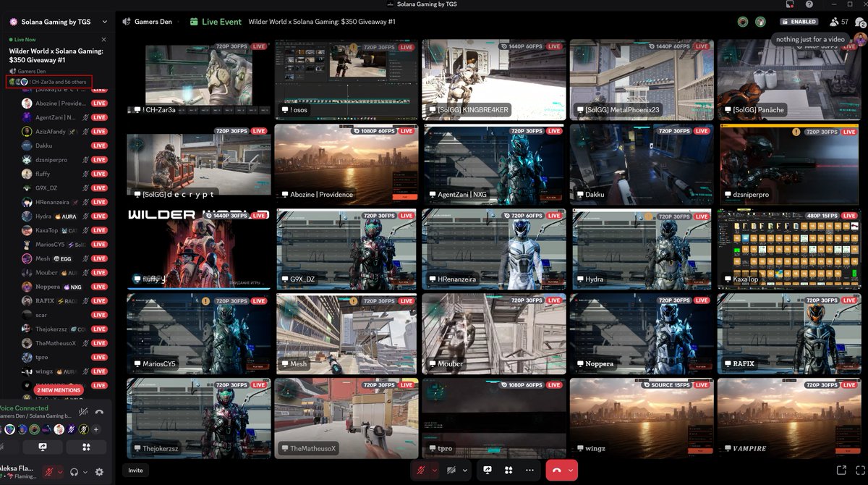This screenshot has height=485, width=868.
Task: Share screen from the voice panel
Action: 42,447
